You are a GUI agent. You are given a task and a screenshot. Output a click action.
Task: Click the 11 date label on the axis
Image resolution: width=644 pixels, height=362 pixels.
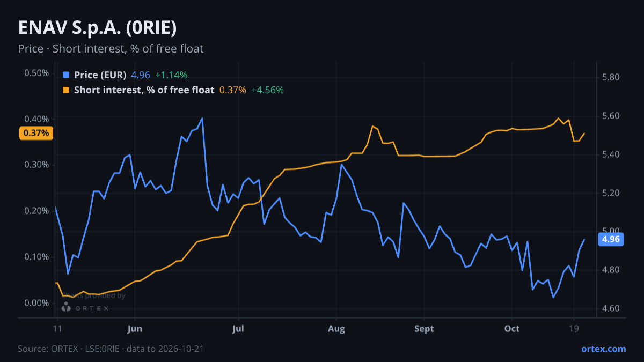pyautogui.click(x=56, y=329)
